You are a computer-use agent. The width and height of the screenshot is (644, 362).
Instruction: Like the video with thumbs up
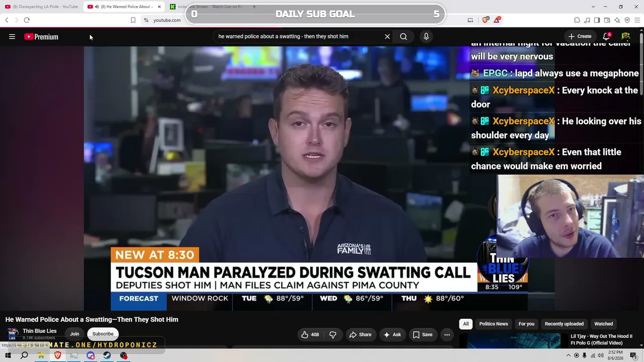click(310, 335)
